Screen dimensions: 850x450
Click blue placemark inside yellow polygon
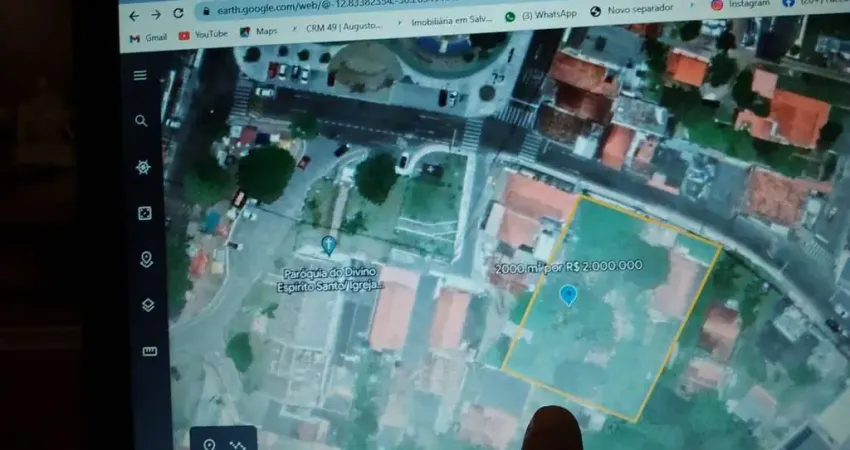pos(568,295)
